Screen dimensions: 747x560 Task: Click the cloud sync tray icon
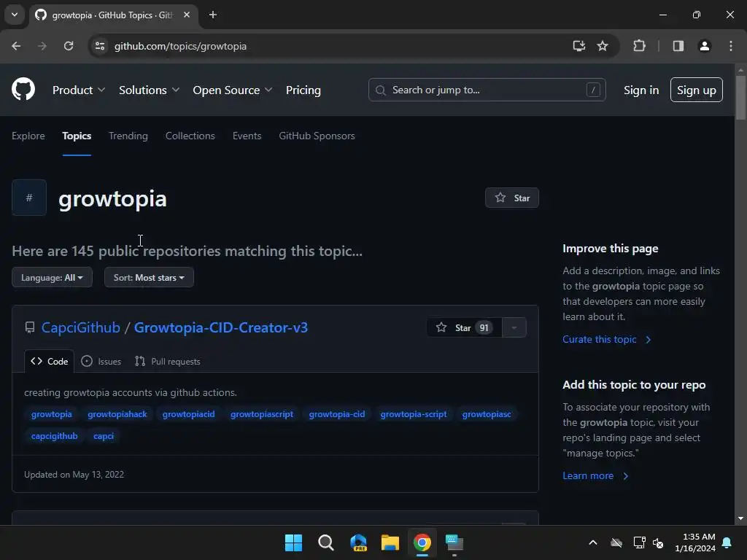tap(616, 542)
